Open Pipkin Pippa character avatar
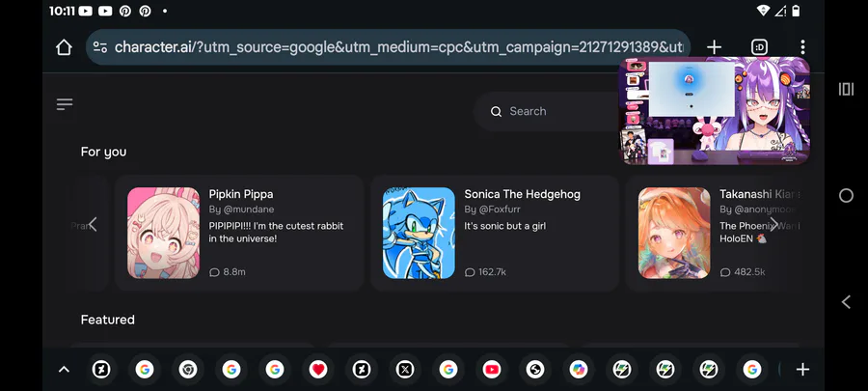The height and width of the screenshot is (391, 868). coord(163,233)
